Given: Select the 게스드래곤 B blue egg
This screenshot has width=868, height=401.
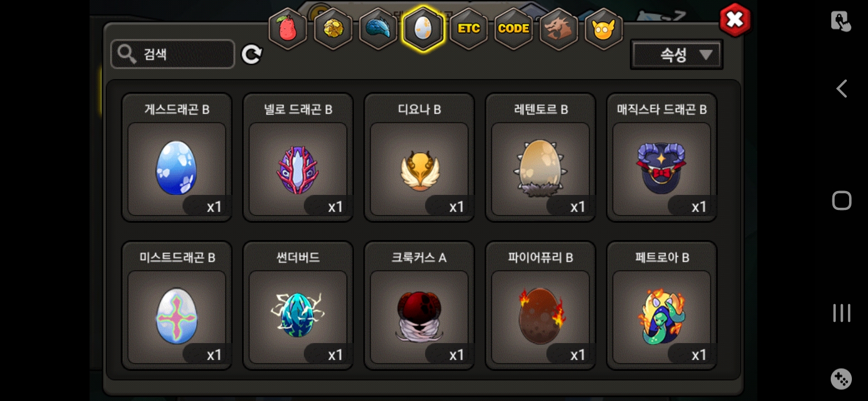Looking at the screenshot, I should tap(177, 158).
